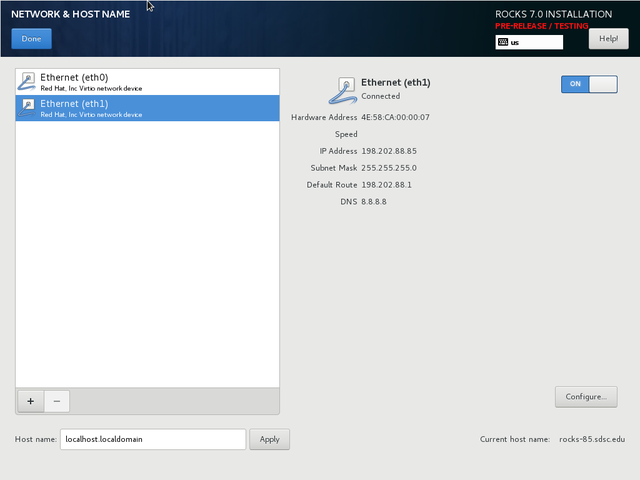Open the Help! dialog
Image resolution: width=640 pixels, height=480 pixels.
pyautogui.click(x=608, y=39)
